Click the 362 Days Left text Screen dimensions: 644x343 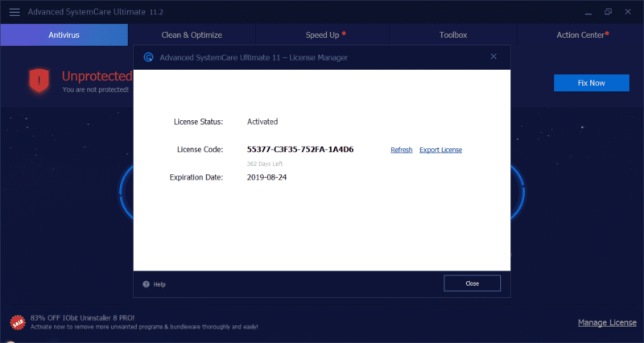265,163
